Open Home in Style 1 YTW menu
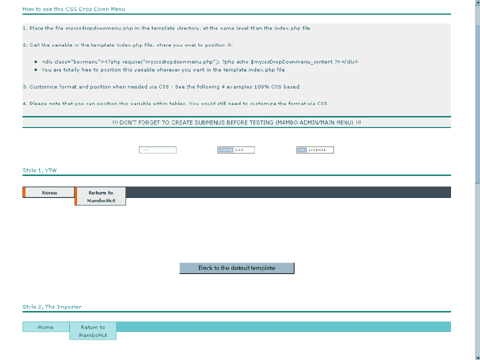Image resolution: width=480 pixels, height=360 pixels. [x=49, y=192]
